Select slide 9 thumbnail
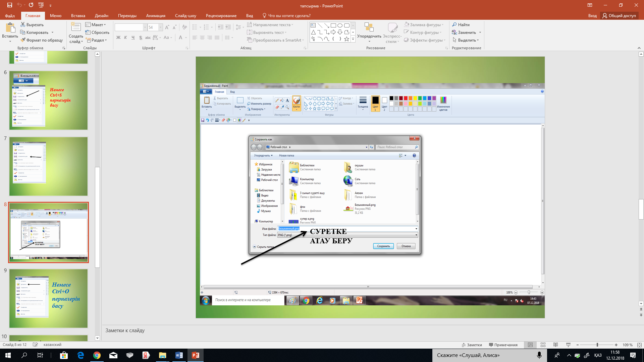Viewport: 644px width, 362px height. click(48, 298)
